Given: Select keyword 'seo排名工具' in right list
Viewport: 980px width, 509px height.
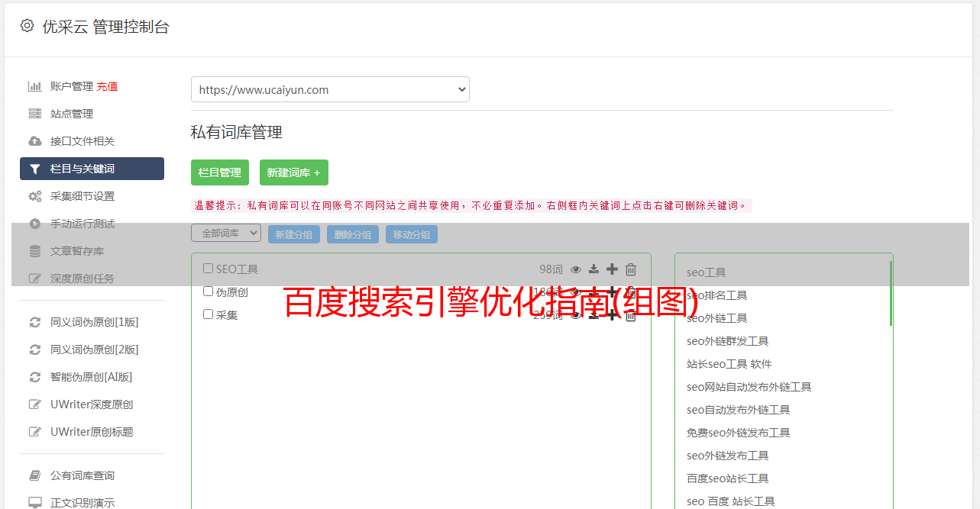Looking at the screenshot, I should 717,295.
